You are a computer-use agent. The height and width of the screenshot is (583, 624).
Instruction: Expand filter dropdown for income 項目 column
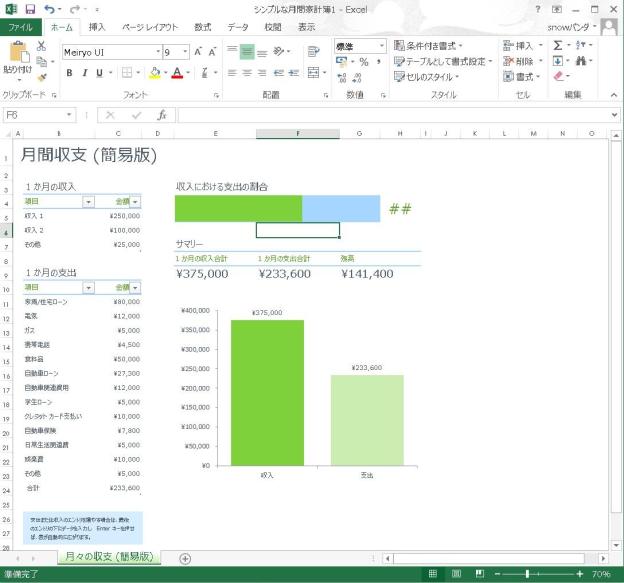88,201
